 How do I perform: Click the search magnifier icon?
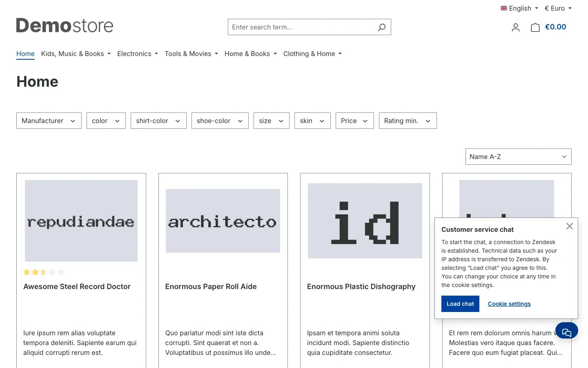point(382,27)
